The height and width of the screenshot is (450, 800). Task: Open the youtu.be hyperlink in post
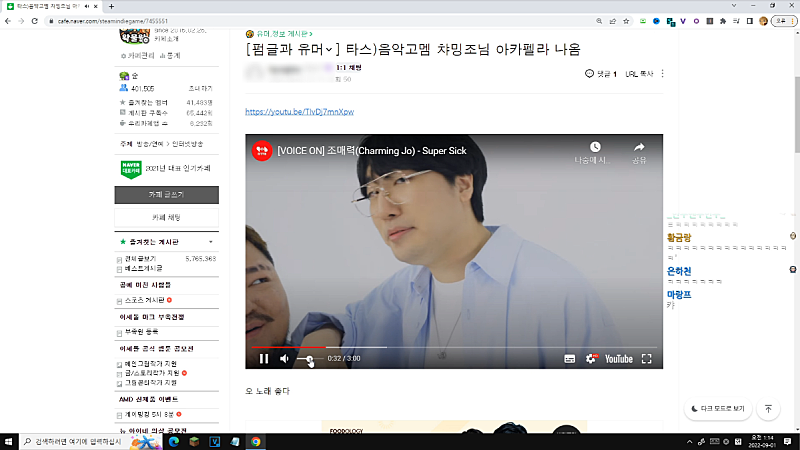(299, 112)
